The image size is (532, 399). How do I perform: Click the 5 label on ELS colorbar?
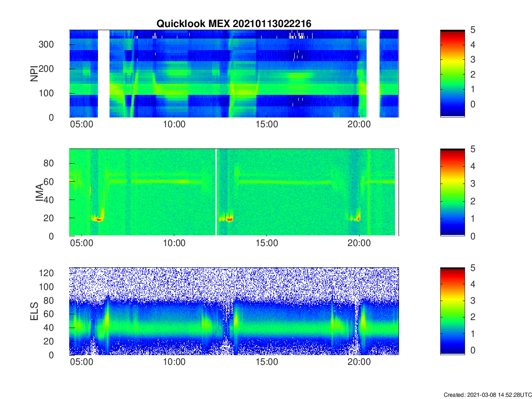473,267
